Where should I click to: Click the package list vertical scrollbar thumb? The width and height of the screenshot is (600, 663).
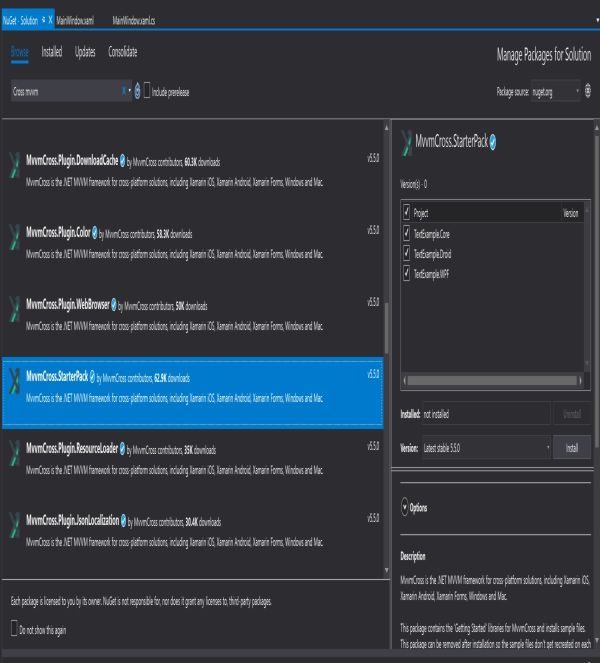(386, 328)
